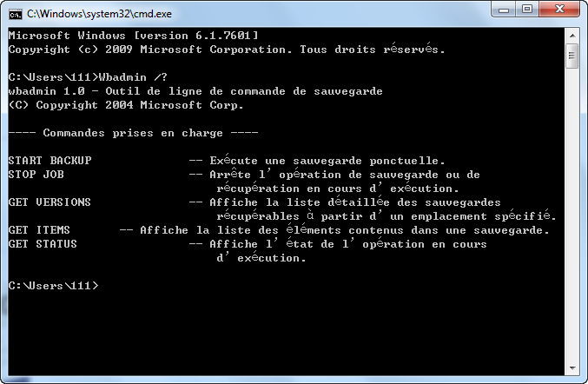Click the GET STATUS command text
The width and height of the screenshot is (588, 384).
click(x=43, y=244)
